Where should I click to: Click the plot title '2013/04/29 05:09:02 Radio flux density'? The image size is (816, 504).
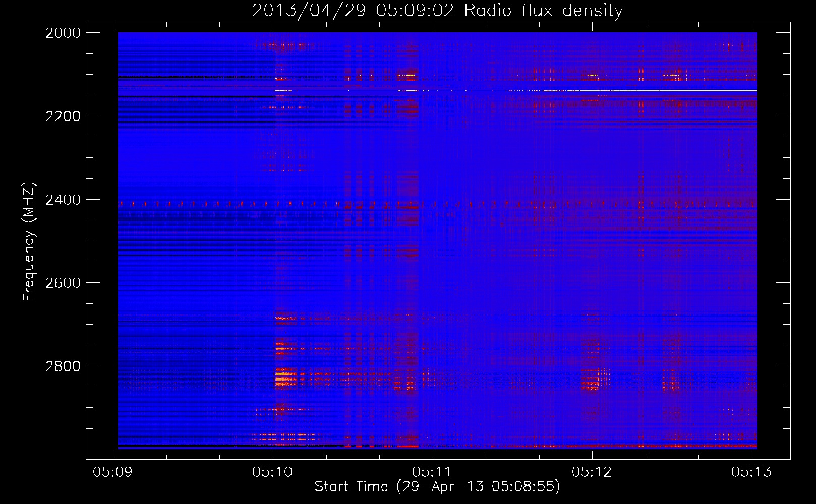[437, 11]
